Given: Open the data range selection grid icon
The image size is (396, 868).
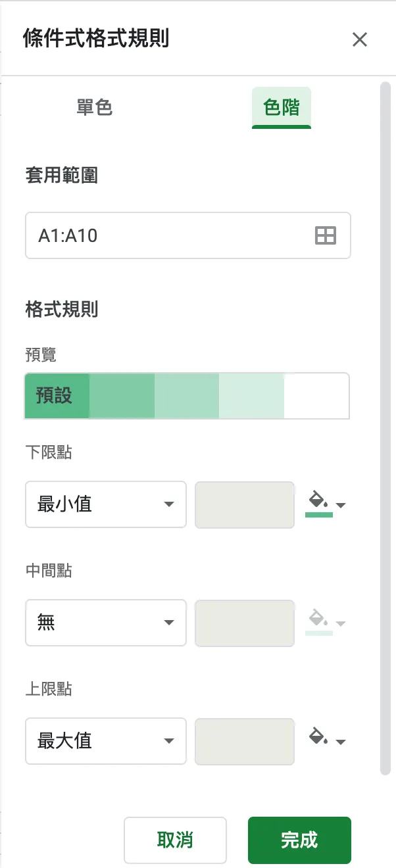Looking at the screenshot, I should point(327,235).
